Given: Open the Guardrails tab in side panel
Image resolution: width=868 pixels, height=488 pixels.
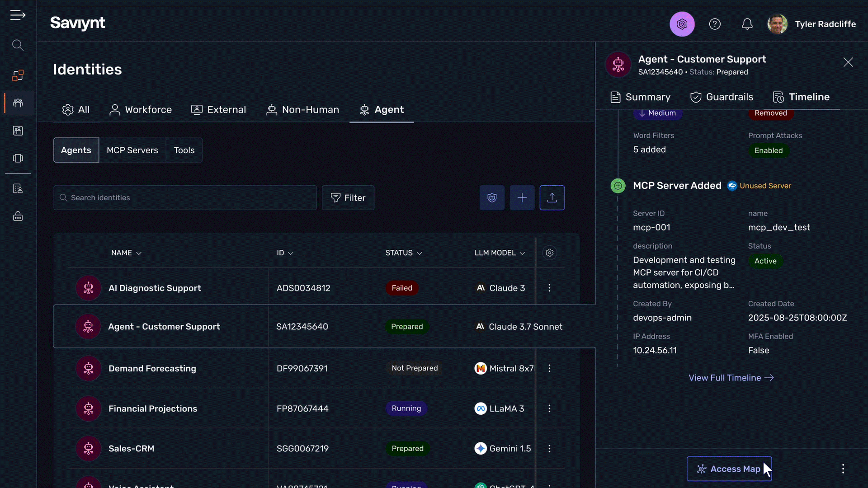Looking at the screenshot, I should [x=722, y=97].
